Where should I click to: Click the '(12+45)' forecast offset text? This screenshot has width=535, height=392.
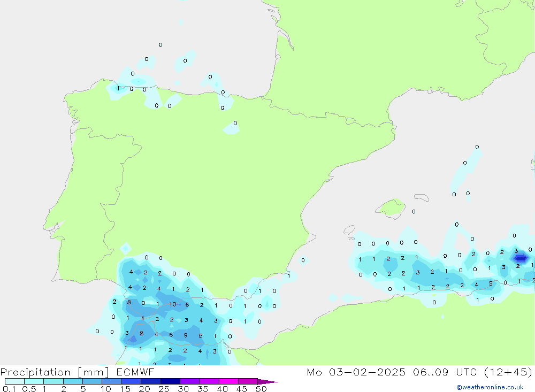508,372
